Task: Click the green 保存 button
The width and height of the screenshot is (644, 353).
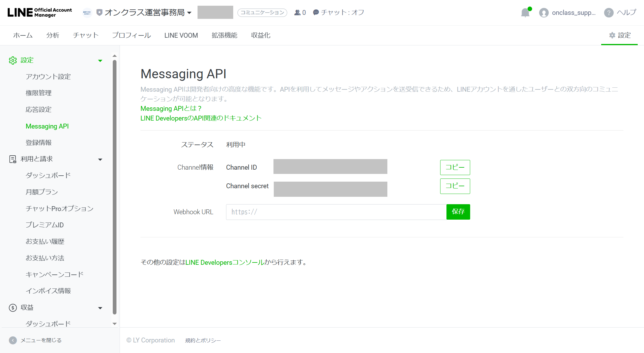Action: (x=458, y=212)
